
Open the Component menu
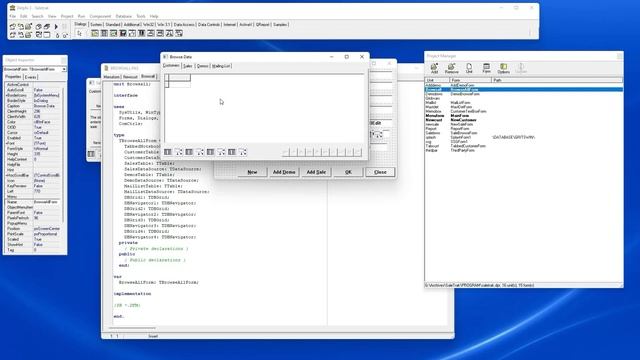(x=100, y=16)
